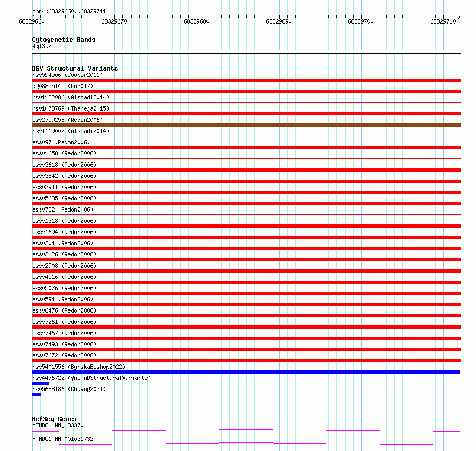Open essv3941 (Redon2006) entry
This screenshot has width=476, height=451.
coord(64,187)
